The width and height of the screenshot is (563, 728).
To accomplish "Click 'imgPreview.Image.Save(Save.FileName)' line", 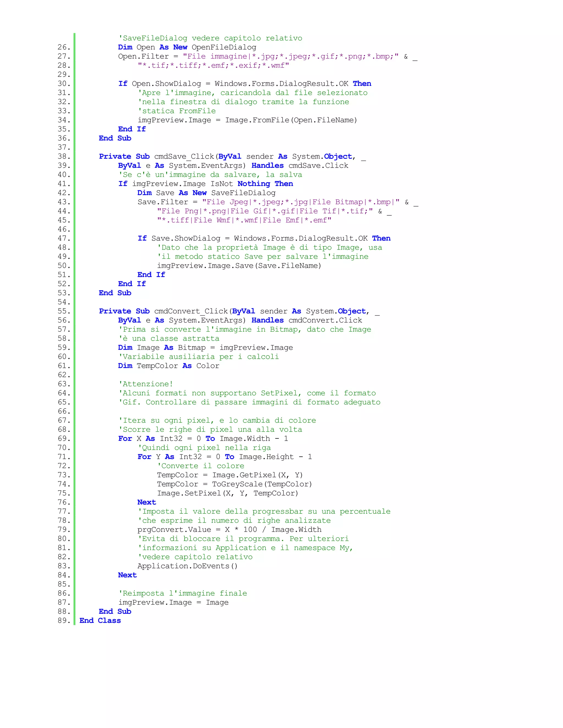I will click(x=239, y=266).
